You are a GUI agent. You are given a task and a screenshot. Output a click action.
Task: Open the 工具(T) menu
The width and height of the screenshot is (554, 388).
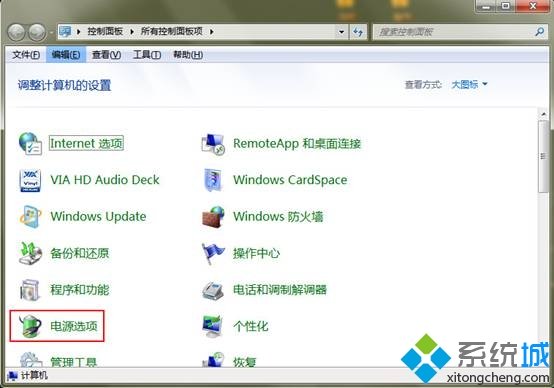click(147, 55)
